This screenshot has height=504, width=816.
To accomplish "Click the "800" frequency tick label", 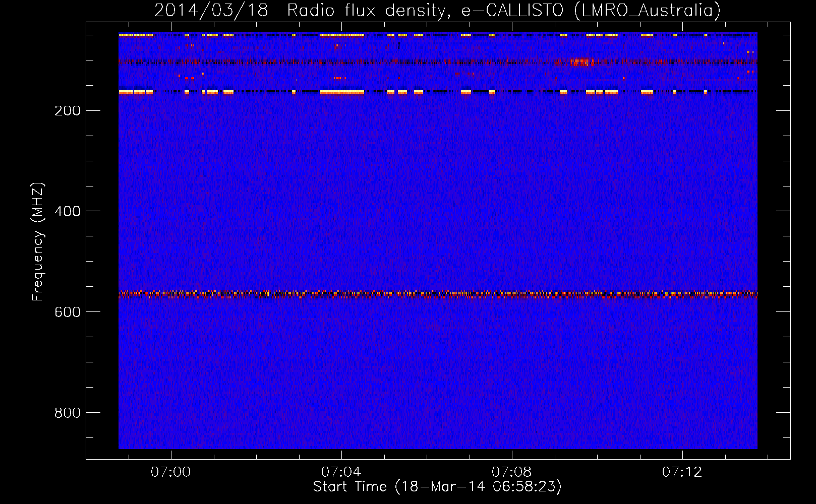I will [x=68, y=413].
